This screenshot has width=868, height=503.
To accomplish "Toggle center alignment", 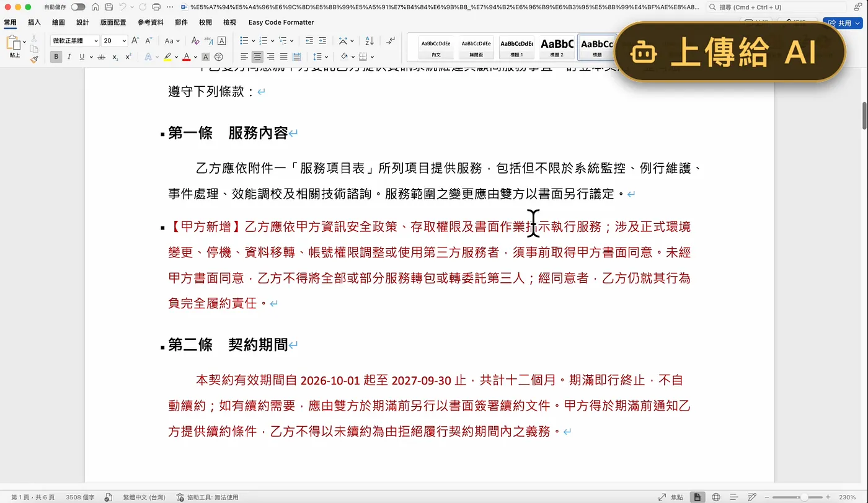I will 257,56.
